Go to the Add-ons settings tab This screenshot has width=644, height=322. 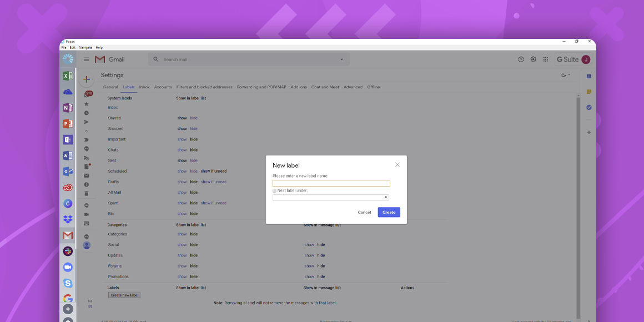click(299, 87)
